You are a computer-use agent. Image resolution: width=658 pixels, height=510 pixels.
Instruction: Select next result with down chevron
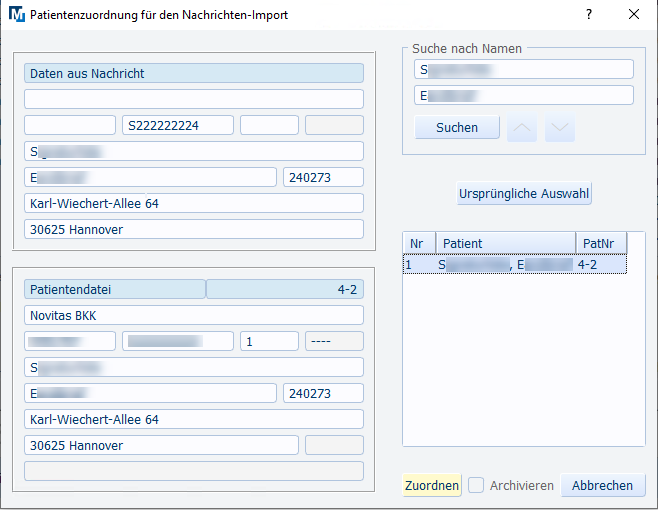pyautogui.click(x=559, y=127)
